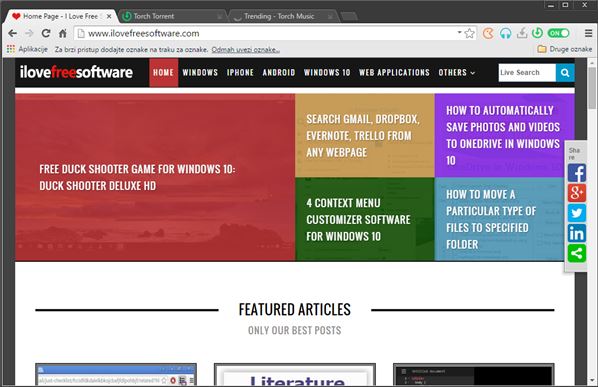
Task: Open the first featured article thumbnail
Action: (116, 374)
